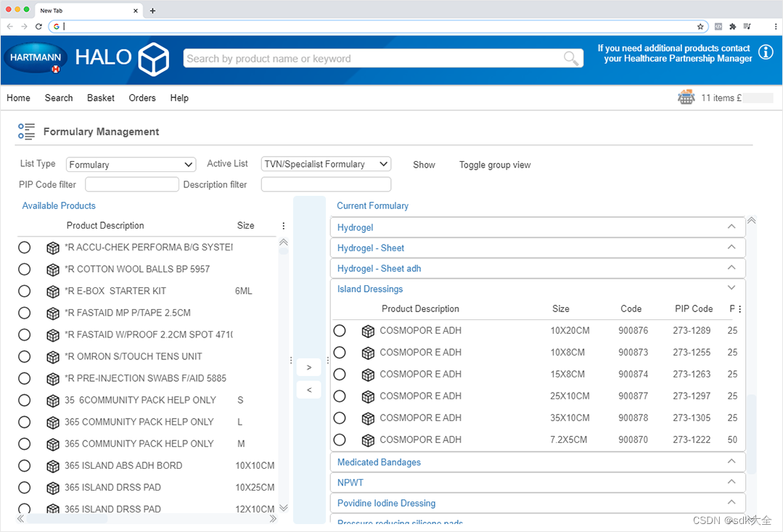Click the > button to add selected product
The width and height of the screenshot is (783, 532).
click(308, 367)
